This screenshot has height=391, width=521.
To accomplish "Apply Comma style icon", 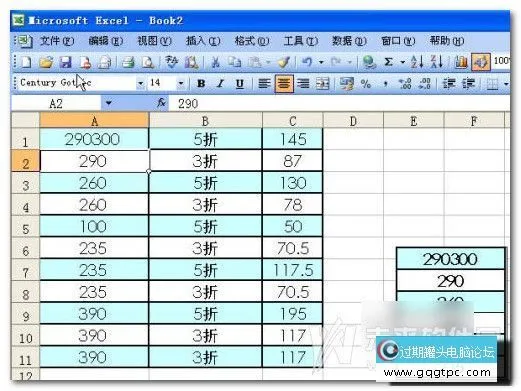I will pos(385,83).
